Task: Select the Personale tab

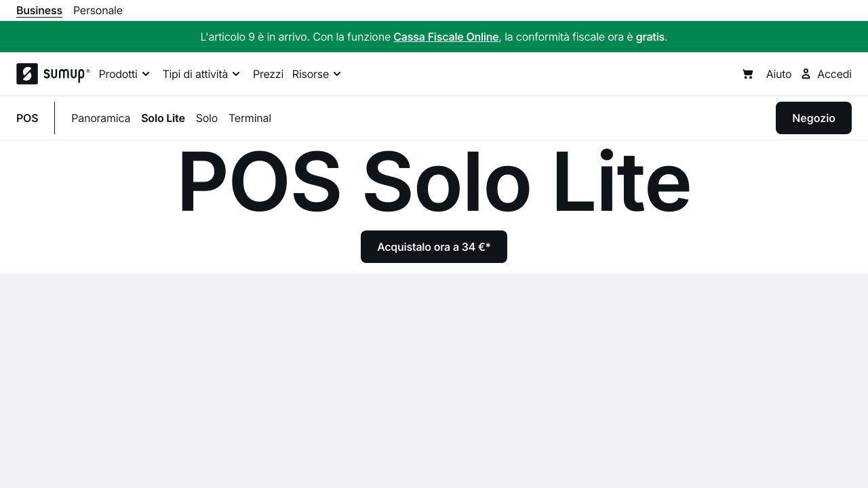Action: click(x=98, y=10)
